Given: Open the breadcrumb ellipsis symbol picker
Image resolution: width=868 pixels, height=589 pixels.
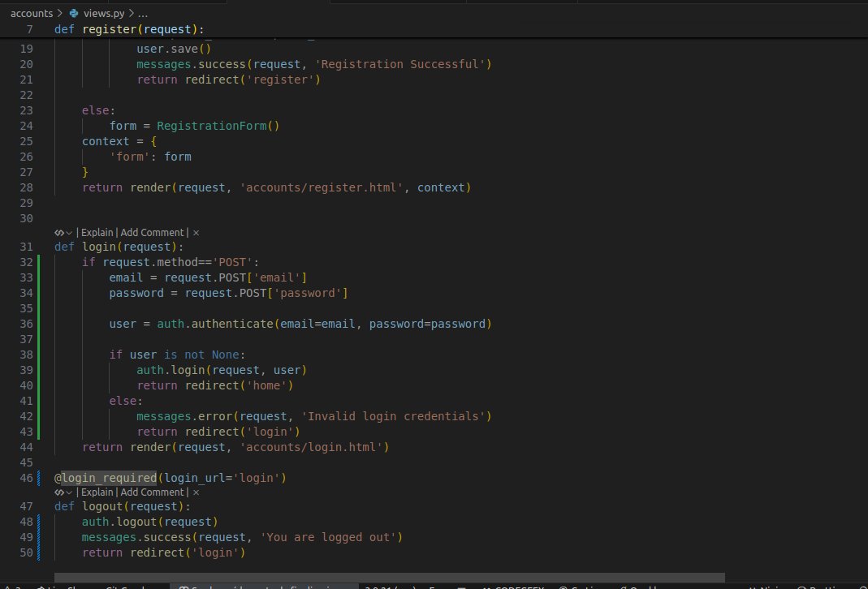Looking at the screenshot, I should tap(143, 13).
